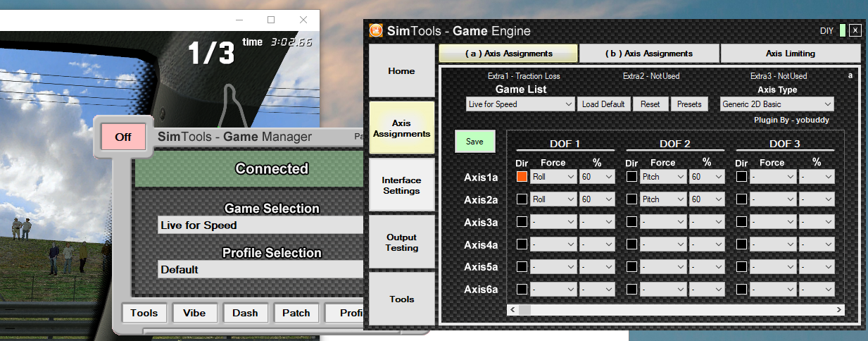Viewport: 868px width, 341px height.
Task: Click the horizontal scrollbar thumb in axis grid
Action: 525,310
